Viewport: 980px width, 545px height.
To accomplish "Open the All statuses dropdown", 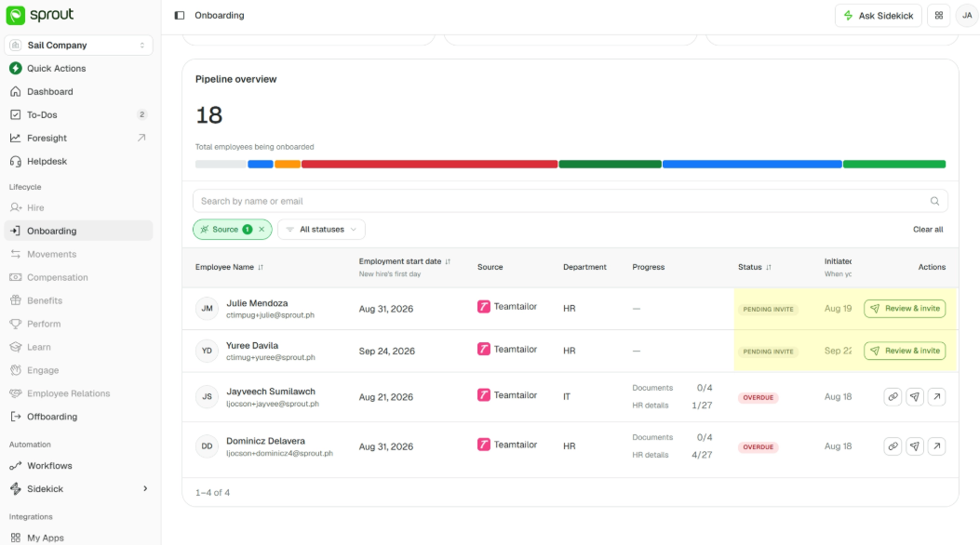I will point(321,230).
